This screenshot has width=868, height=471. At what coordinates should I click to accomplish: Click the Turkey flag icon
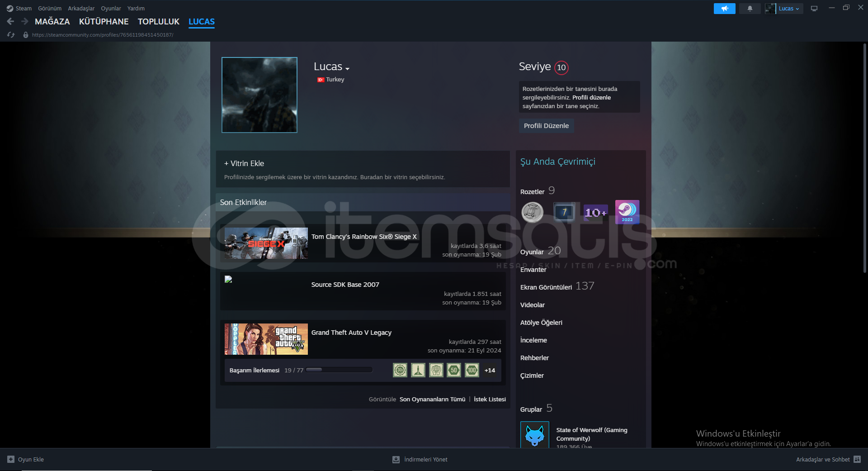[321, 80]
